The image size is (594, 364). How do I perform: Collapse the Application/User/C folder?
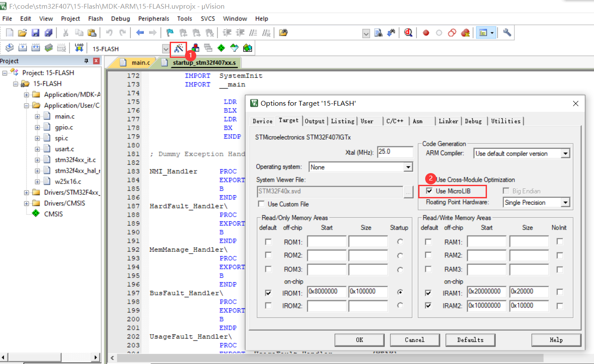click(27, 105)
